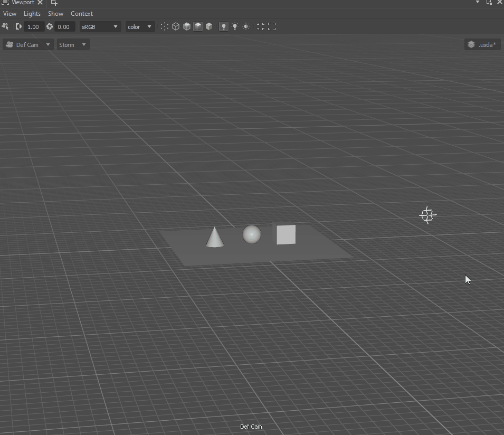Click the gamma half-circle icon
The width and height of the screenshot is (504, 435).
click(18, 26)
